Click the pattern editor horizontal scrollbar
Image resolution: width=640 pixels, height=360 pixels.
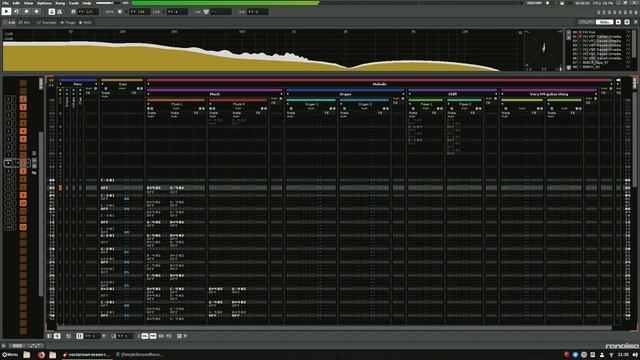click(x=335, y=327)
